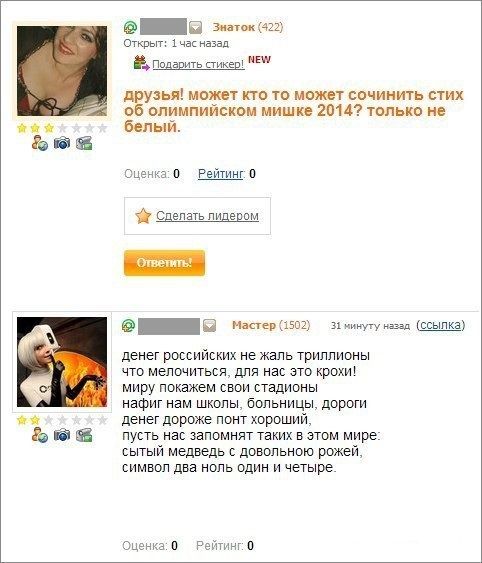Open the asker's avatar photo
The height and width of the screenshot is (563, 482).
62,71
